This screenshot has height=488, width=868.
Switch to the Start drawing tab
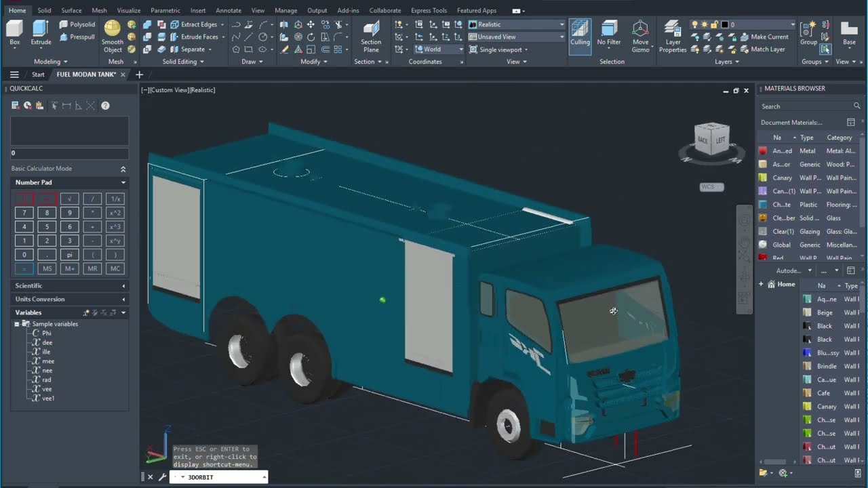[x=38, y=75]
